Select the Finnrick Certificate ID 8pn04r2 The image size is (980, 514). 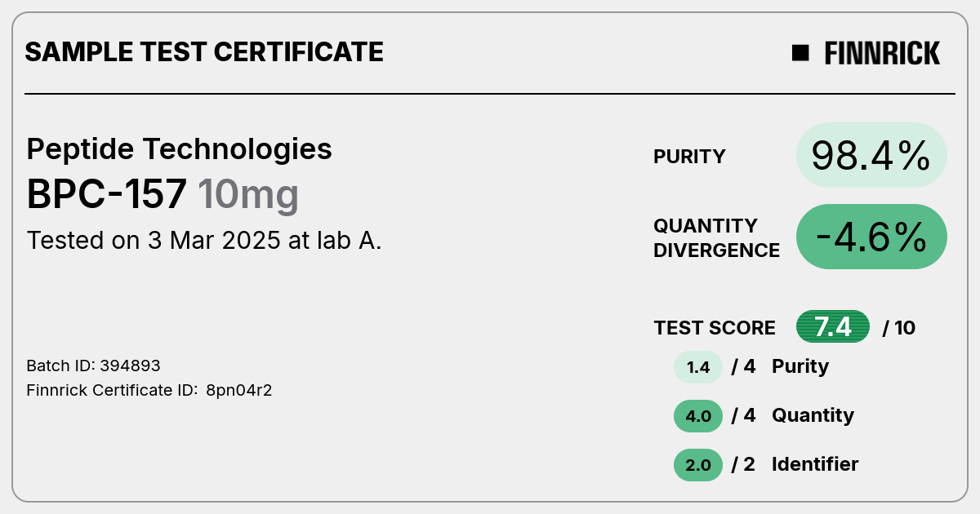pos(149,390)
